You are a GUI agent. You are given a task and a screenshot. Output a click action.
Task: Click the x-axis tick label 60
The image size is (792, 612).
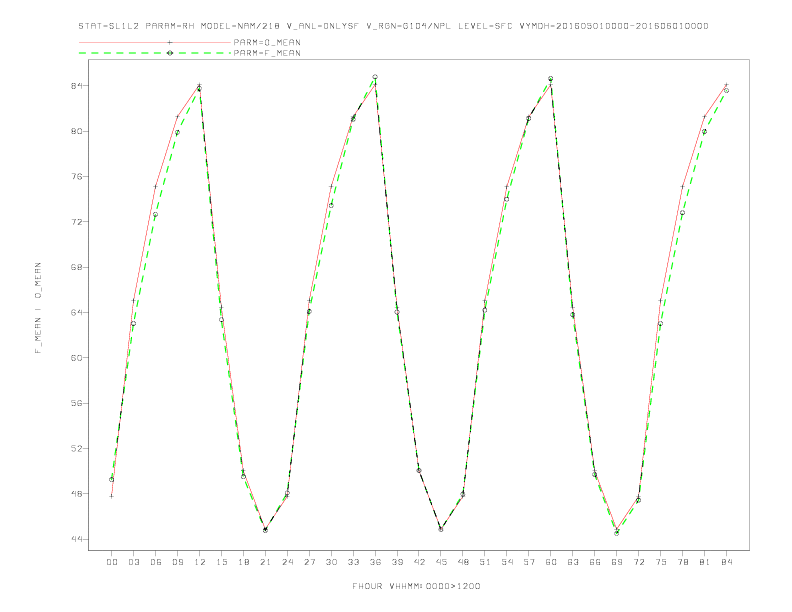click(551, 562)
